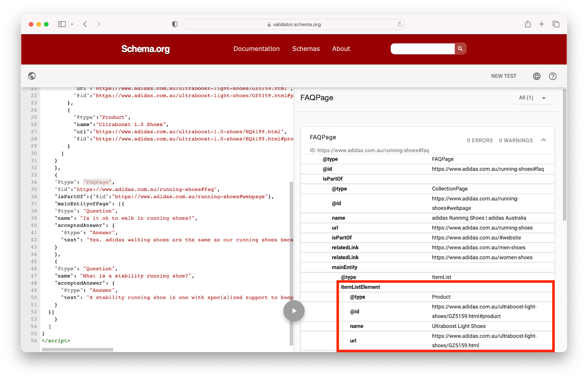Click the globe icon above the code editor
The width and height of the screenshot is (588, 380).
pyautogui.click(x=32, y=76)
